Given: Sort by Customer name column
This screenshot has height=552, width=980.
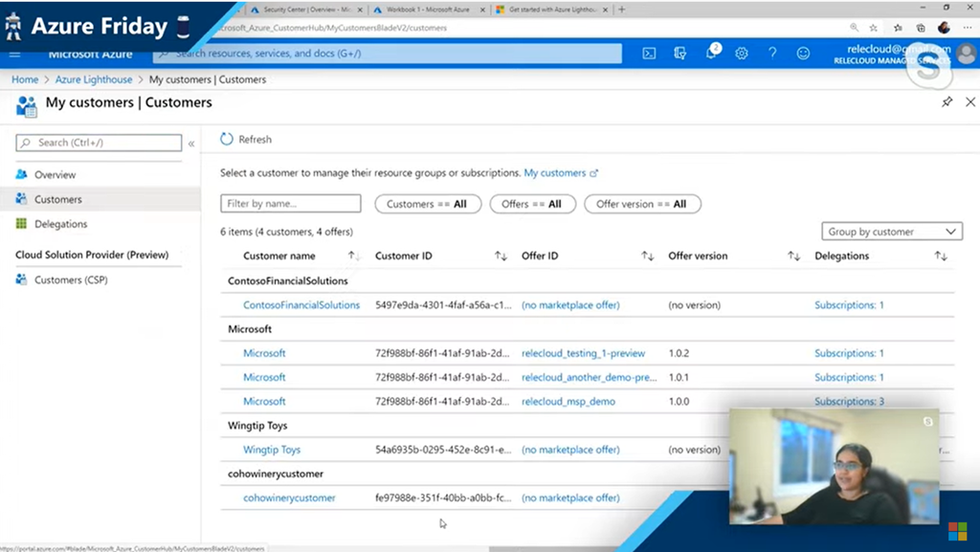Looking at the screenshot, I should click(353, 256).
